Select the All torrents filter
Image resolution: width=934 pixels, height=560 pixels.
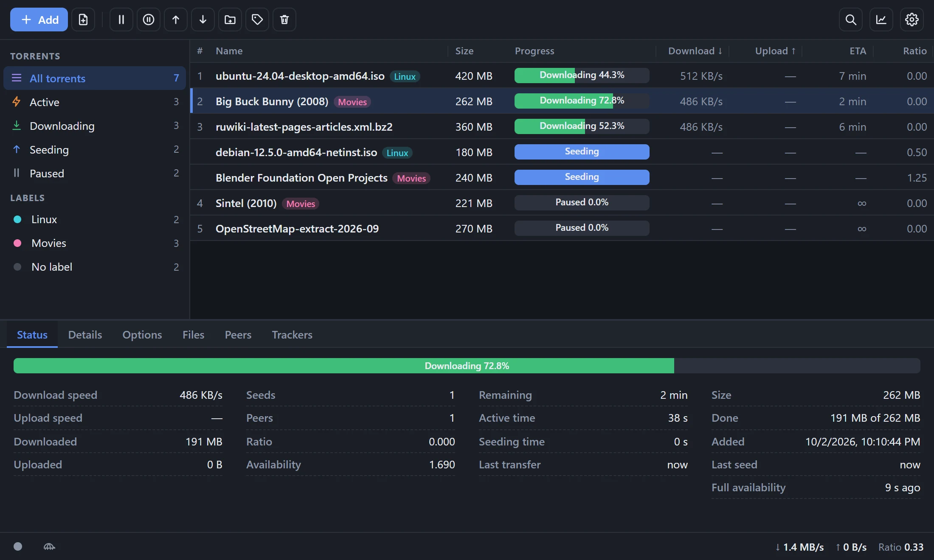tap(95, 78)
